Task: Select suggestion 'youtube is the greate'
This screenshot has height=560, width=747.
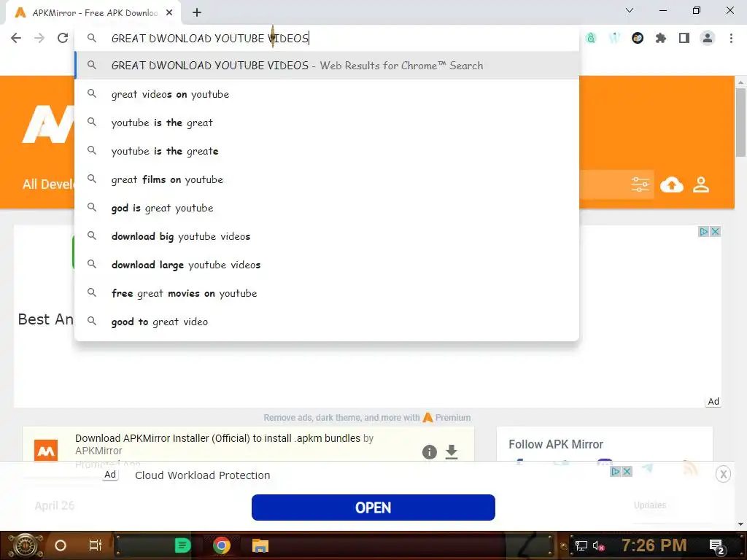Action: point(327,151)
